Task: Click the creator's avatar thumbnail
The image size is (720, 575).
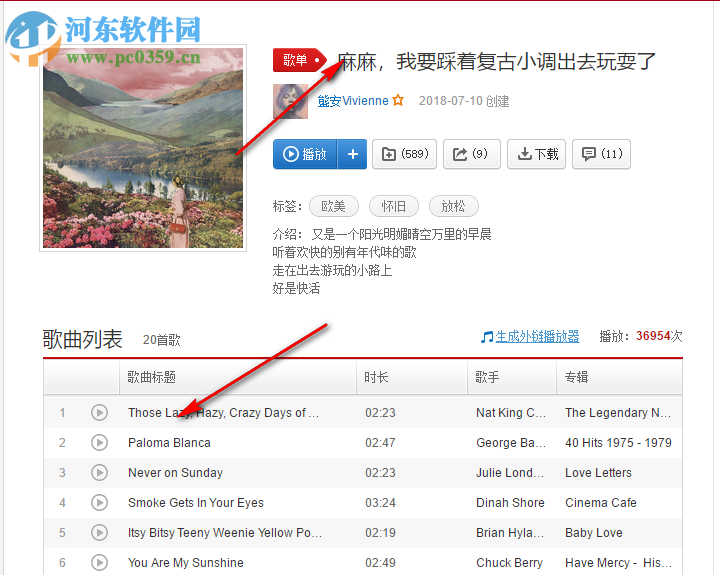Action: (x=290, y=101)
